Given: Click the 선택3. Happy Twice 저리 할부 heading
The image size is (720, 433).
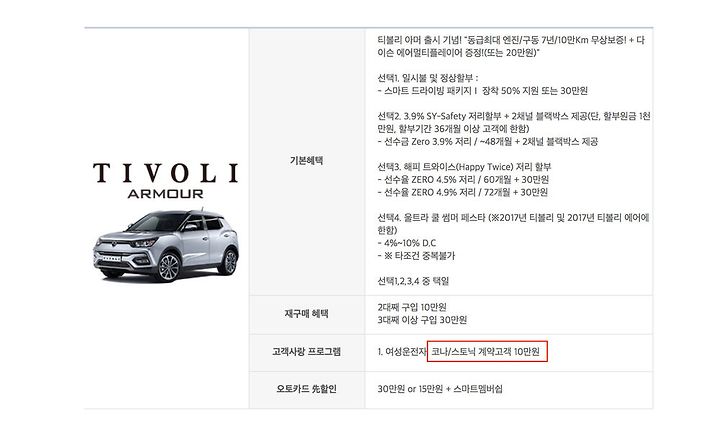Looking at the screenshot, I should [464, 167].
